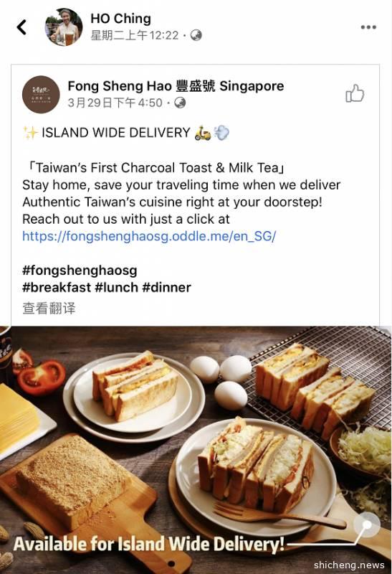Open the #breakfast hashtag
The height and width of the screenshot is (574, 392).
click(57, 288)
